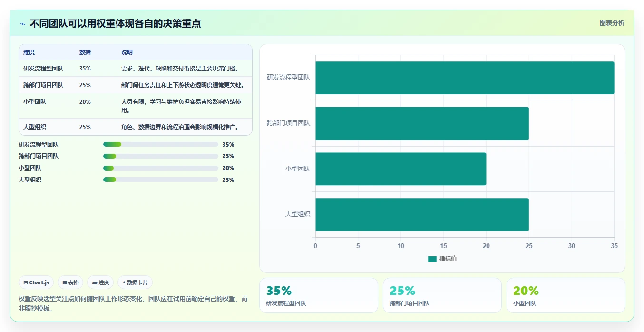Click the 35 tick on x-axis
The image size is (644, 332).
pos(614,246)
